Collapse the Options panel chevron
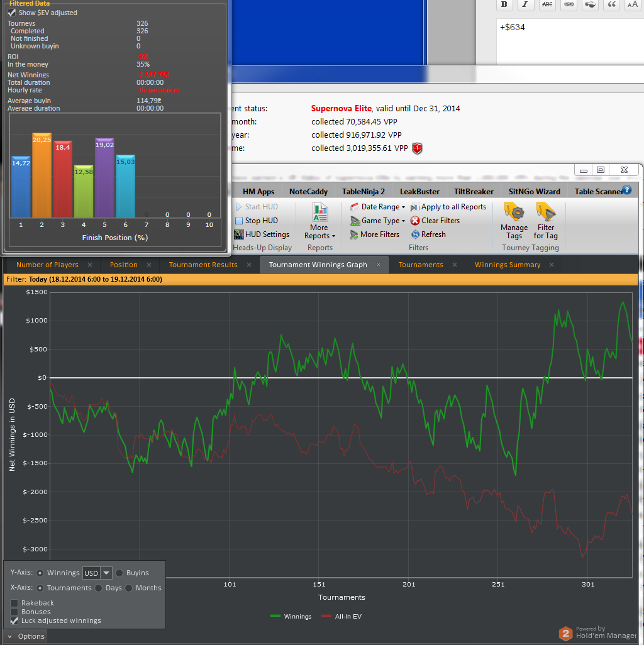The width and height of the screenshot is (644, 645). [10, 637]
